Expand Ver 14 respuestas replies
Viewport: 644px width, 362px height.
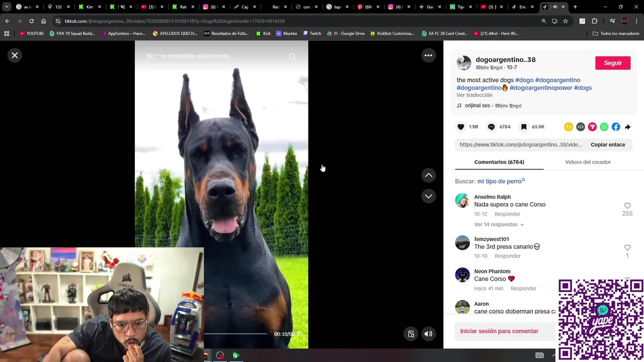499,225
